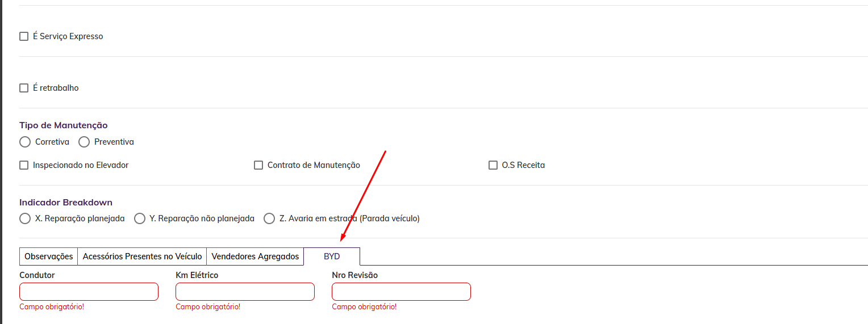Tick the É retrabalho checkbox

[24, 88]
